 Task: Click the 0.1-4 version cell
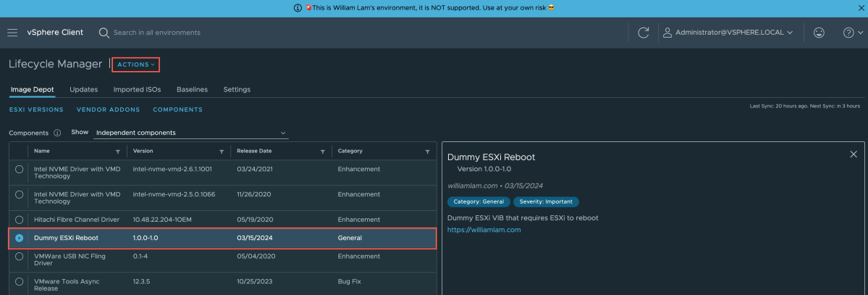140,256
